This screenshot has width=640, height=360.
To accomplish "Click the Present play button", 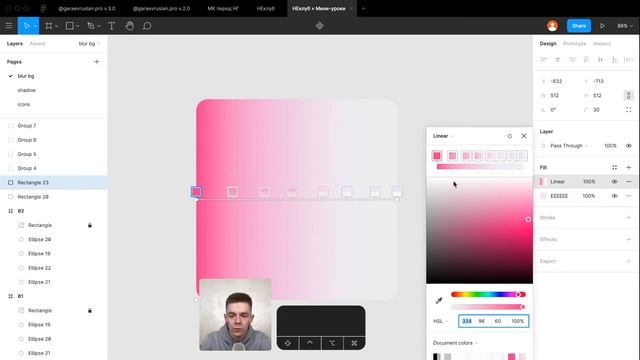I will tap(602, 26).
